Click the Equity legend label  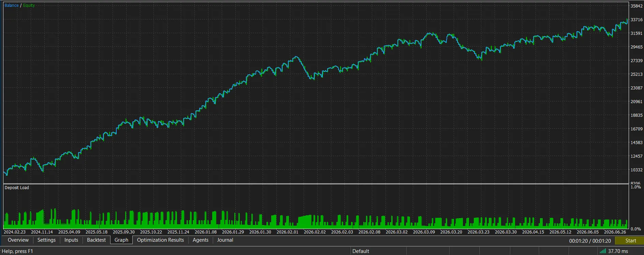pyautogui.click(x=29, y=5)
